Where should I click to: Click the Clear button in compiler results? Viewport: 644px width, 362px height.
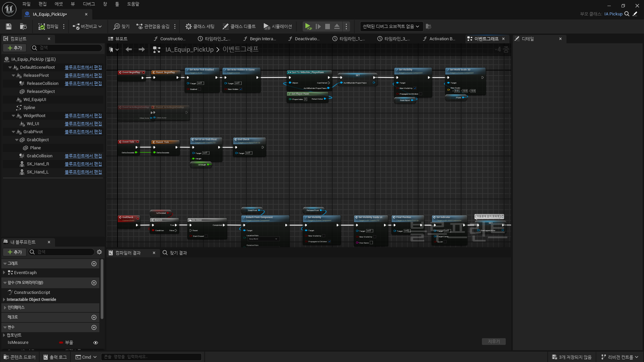click(x=493, y=341)
